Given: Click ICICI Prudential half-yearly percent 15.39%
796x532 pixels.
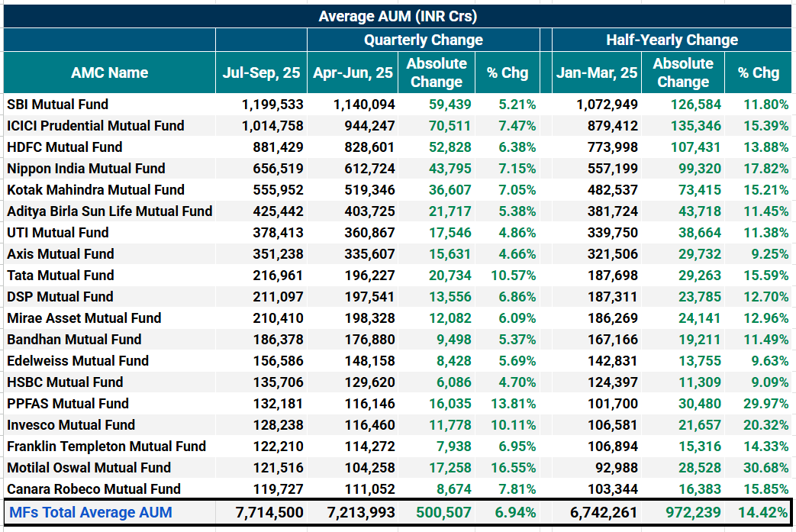Looking at the screenshot, I should pos(766,126).
